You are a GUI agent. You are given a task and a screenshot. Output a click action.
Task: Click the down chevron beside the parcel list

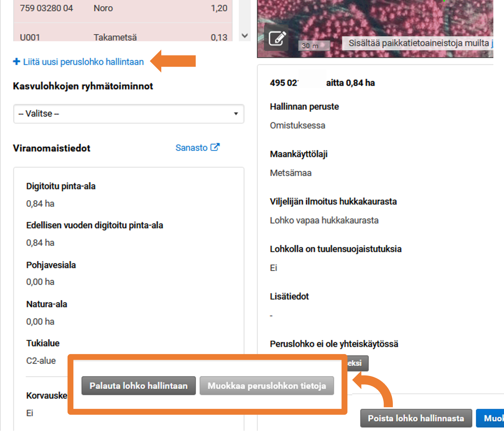pos(244,36)
